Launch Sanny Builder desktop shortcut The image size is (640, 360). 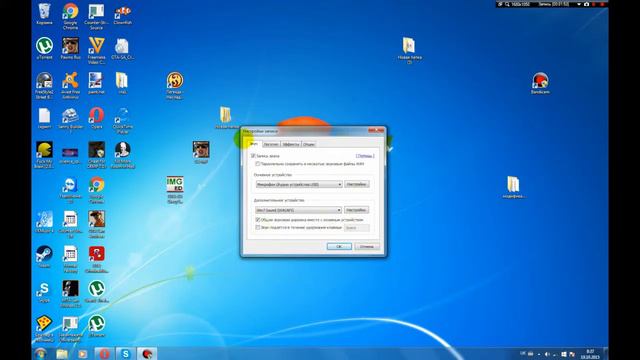point(70,120)
